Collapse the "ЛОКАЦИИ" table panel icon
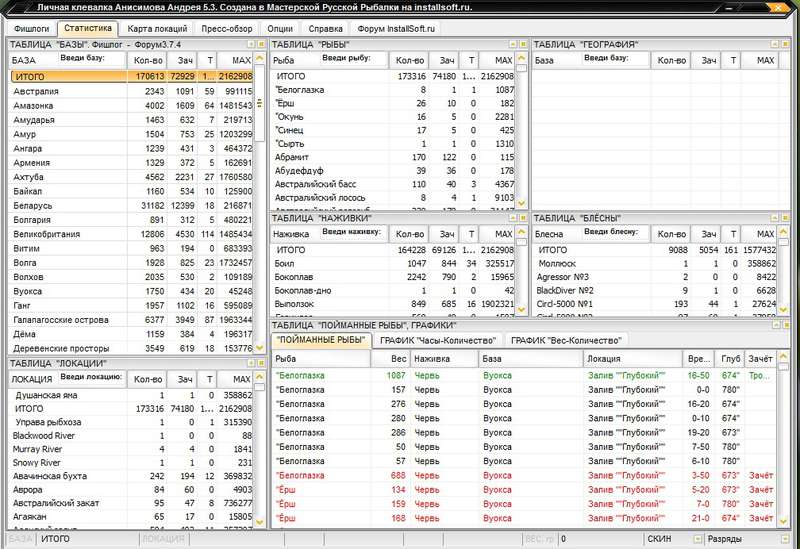The image size is (800, 549). click(252, 363)
